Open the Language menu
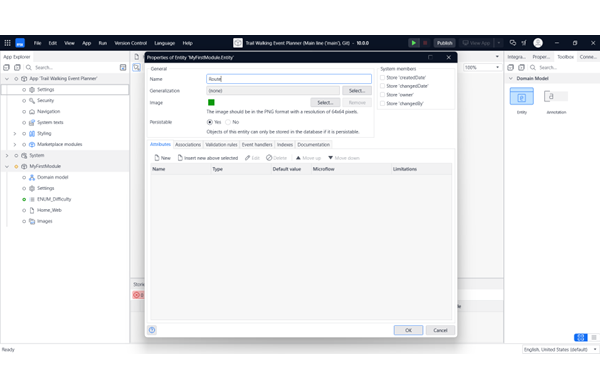This screenshot has width=600, height=390. click(165, 43)
